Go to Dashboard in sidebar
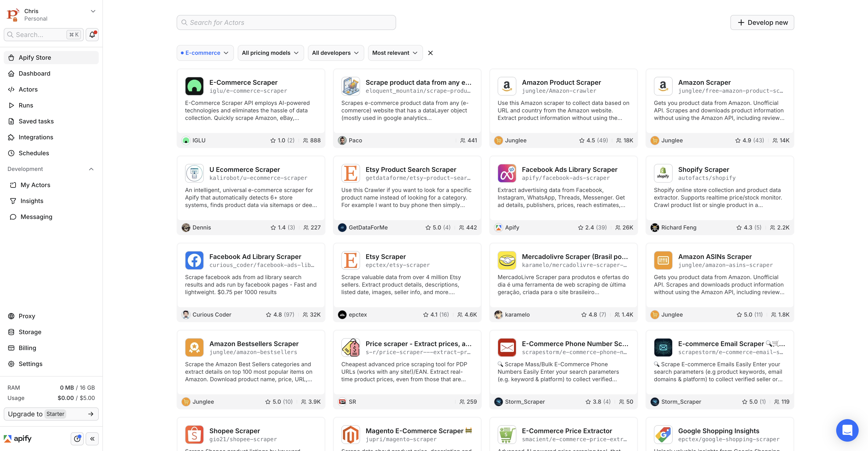The width and height of the screenshot is (868, 451). [51, 74]
